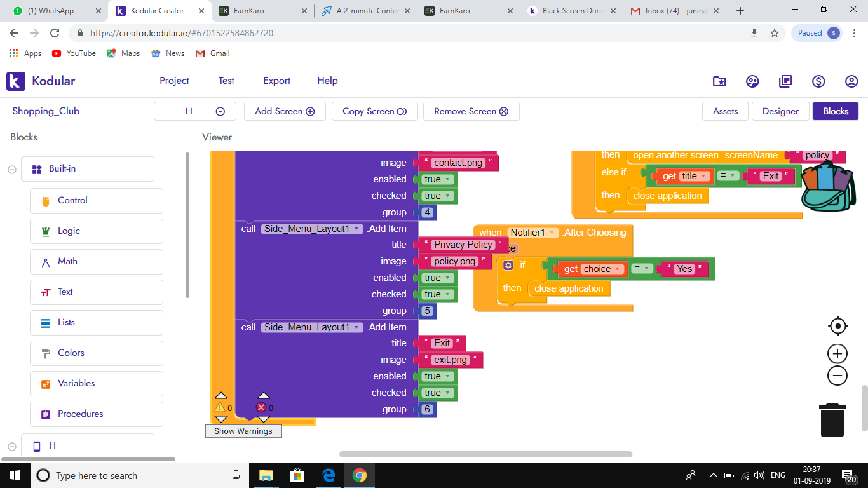Open the screen selector dropdown showing H
This screenshot has width=868, height=488.
[x=195, y=111]
